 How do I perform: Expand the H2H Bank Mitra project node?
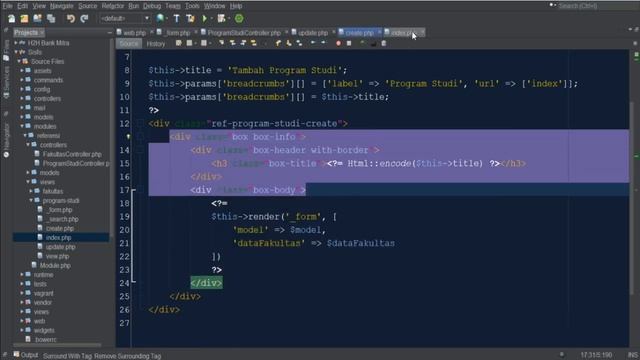tap(16, 43)
